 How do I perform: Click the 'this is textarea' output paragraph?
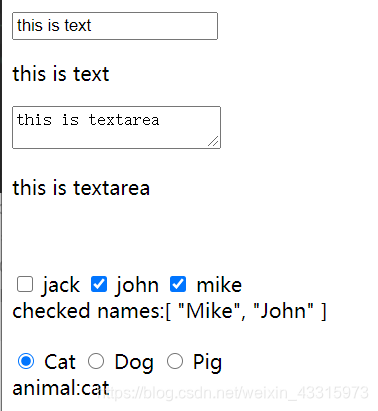point(81,188)
